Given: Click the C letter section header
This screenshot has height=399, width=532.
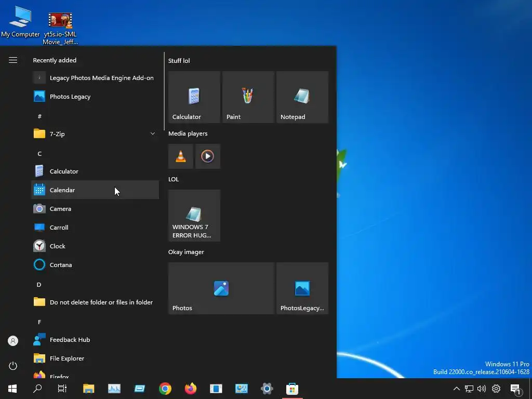Looking at the screenshot, I should pyautogui.click(x=39, y=154).
